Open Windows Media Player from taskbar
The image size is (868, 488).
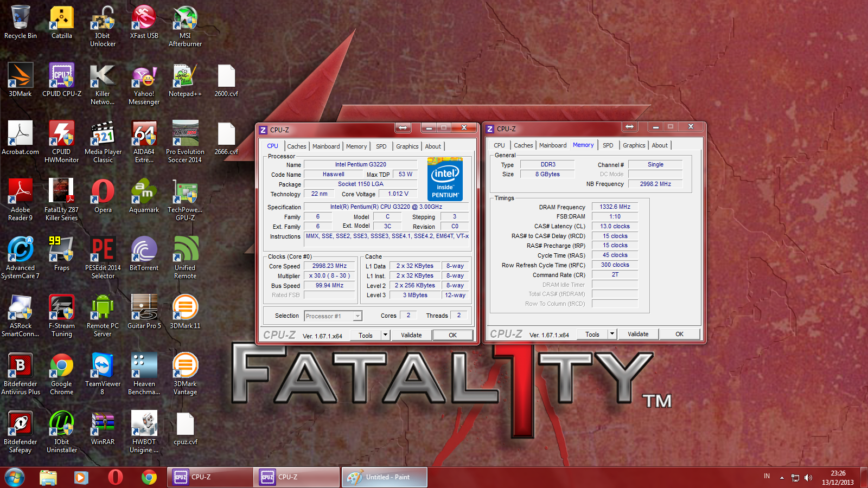pos(81,477)
